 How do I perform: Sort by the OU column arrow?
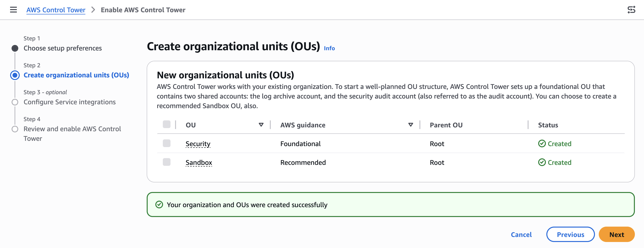pyautogui.click(x=261, y=125)
